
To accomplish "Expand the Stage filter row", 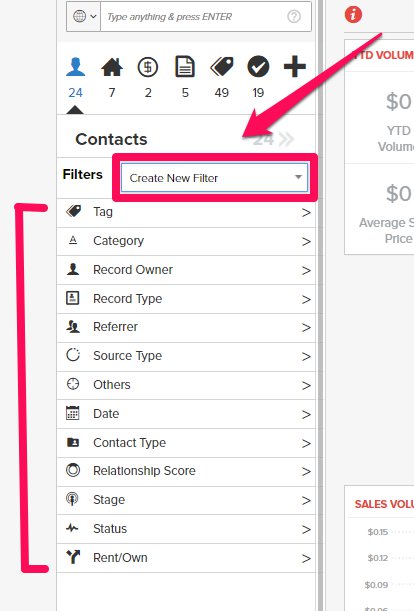I will tap(186, 500).
